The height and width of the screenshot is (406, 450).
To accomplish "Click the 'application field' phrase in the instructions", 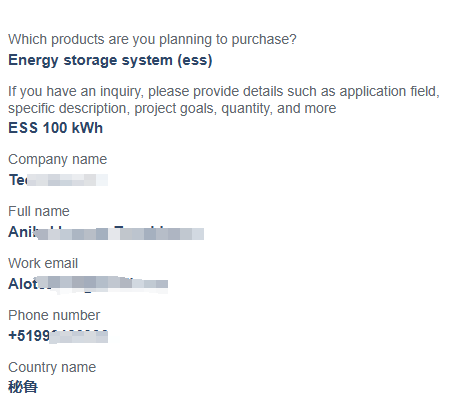I will click(389, 91).
